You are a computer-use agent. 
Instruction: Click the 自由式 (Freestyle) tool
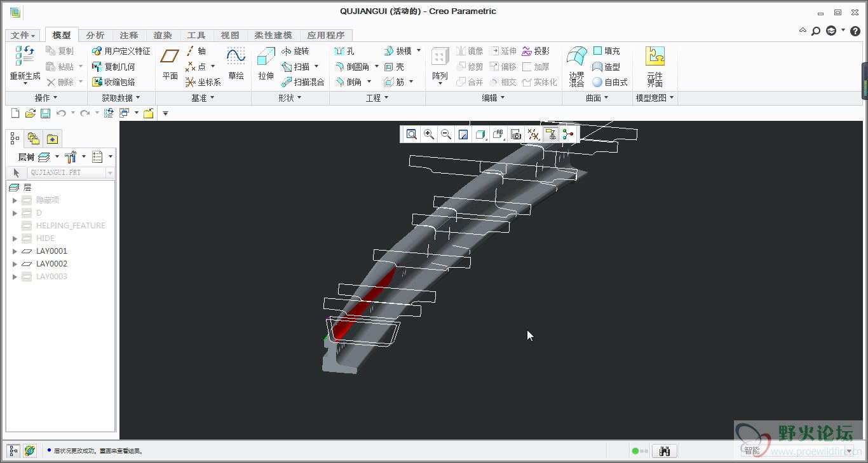point(610,82)
